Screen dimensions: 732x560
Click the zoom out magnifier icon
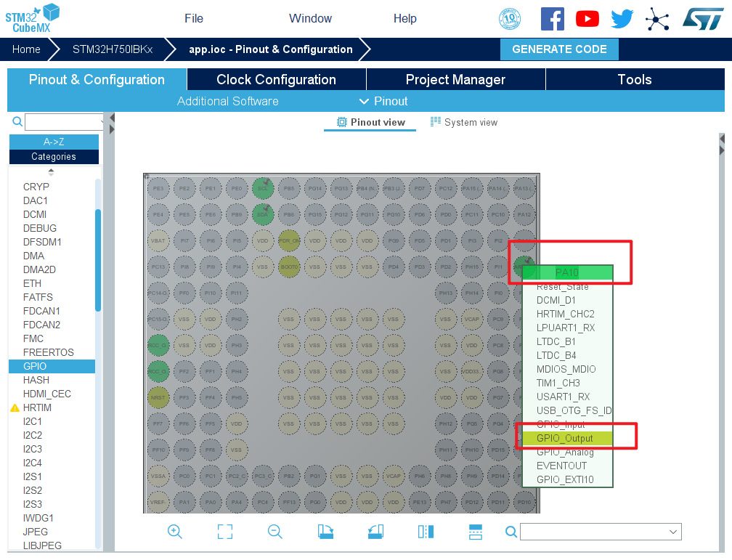275,532
